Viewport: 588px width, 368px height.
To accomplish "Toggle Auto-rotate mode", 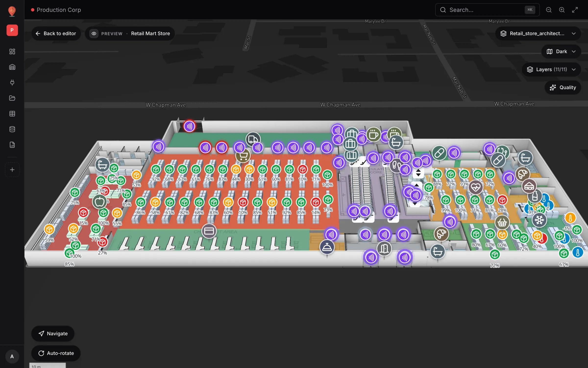I will [x=56, y=353].
